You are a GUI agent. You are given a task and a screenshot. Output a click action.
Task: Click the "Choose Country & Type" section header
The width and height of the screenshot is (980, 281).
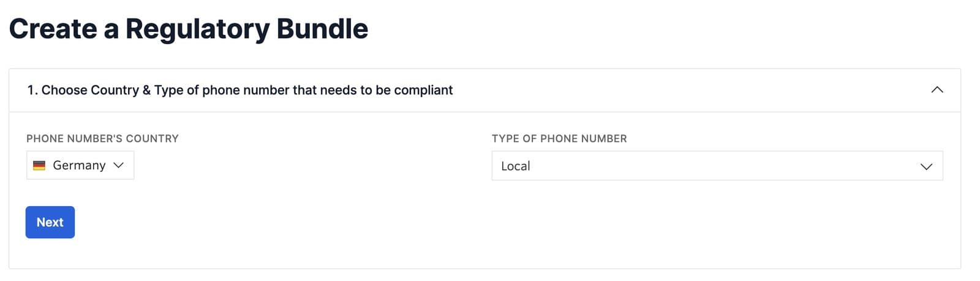(x=240, y=90)
